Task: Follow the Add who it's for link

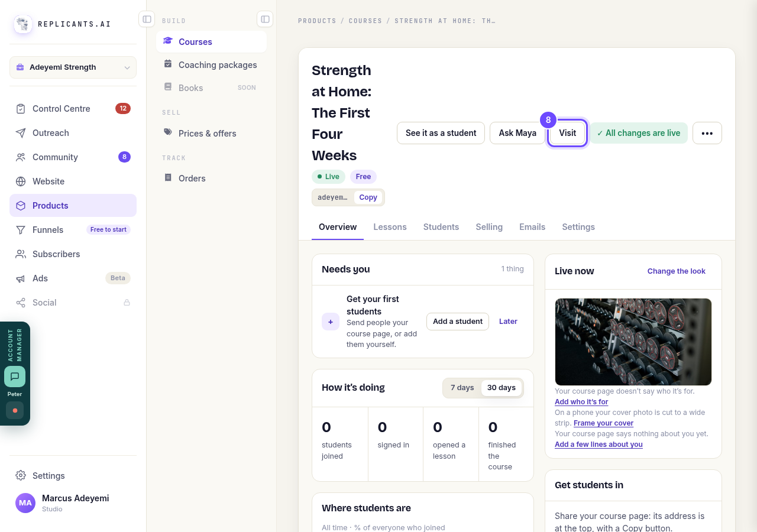Action: (x=581, y=402)
